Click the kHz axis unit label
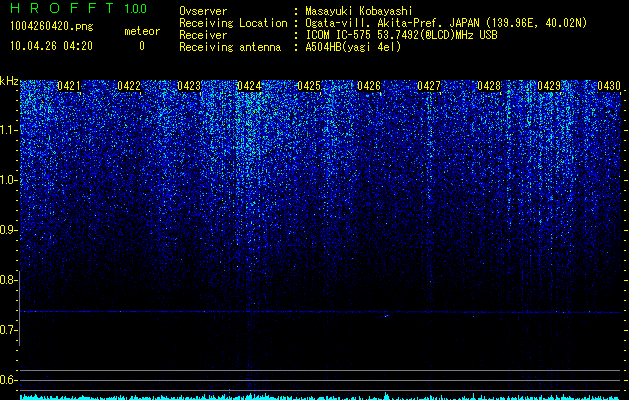The width and height of the screenshot is (629, 400). point(9,81)
